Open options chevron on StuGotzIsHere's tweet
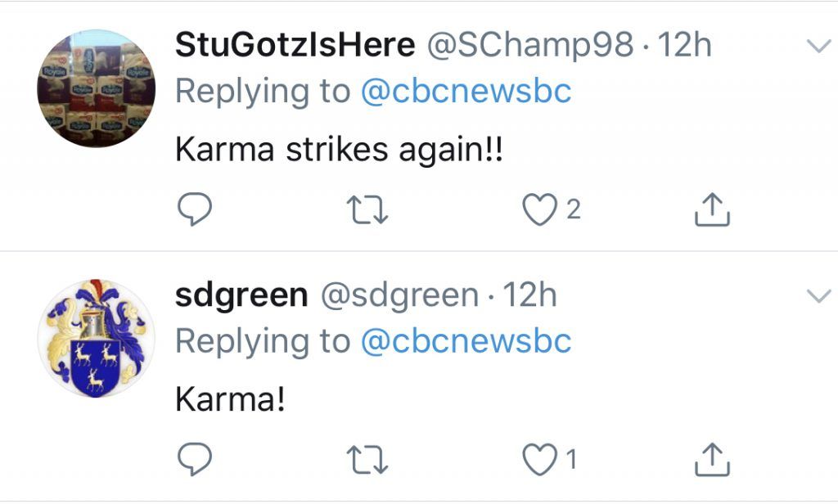Screen dimensions: 838x504 coord(818,47)
